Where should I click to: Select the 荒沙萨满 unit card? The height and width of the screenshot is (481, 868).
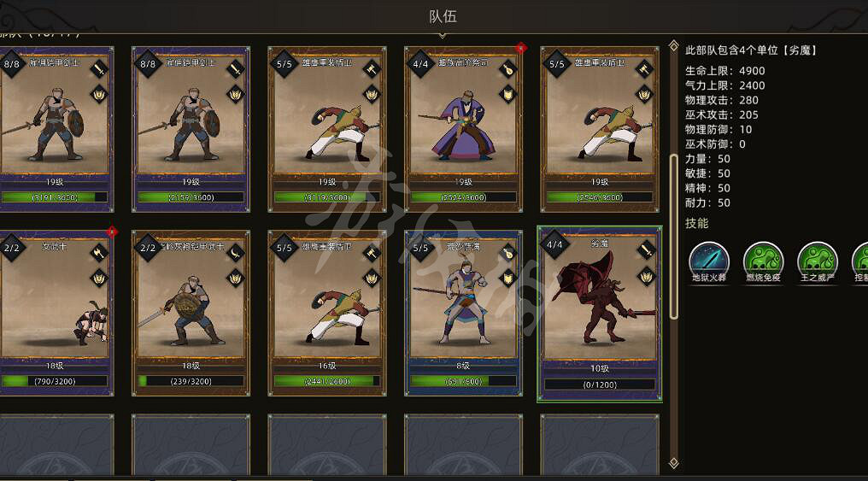pos(463,314)
